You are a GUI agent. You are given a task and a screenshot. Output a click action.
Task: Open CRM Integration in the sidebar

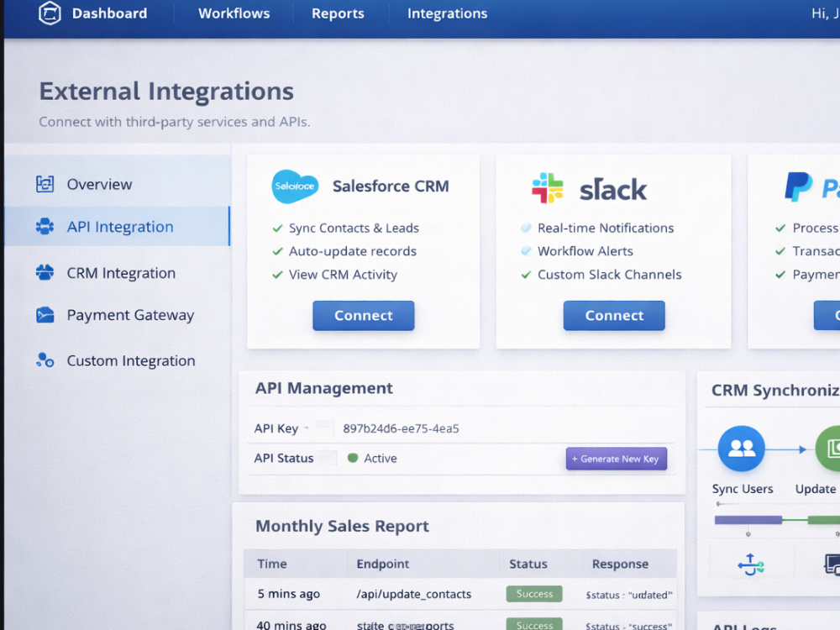121,273
